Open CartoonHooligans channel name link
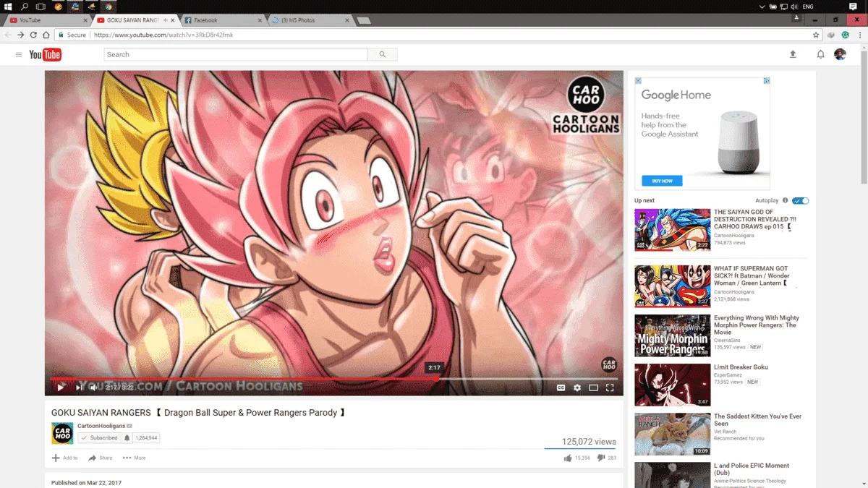 pos(102,427)
